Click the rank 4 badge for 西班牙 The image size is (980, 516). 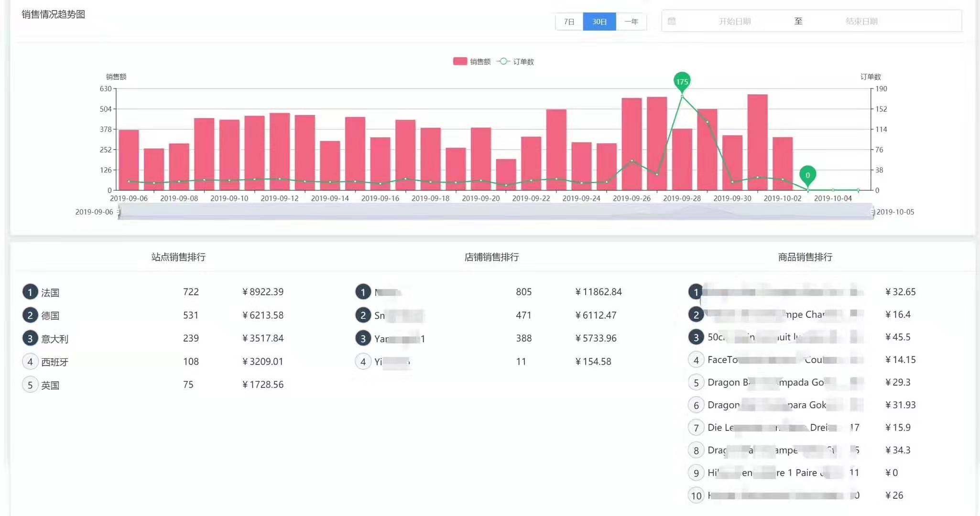click(30, 362)
